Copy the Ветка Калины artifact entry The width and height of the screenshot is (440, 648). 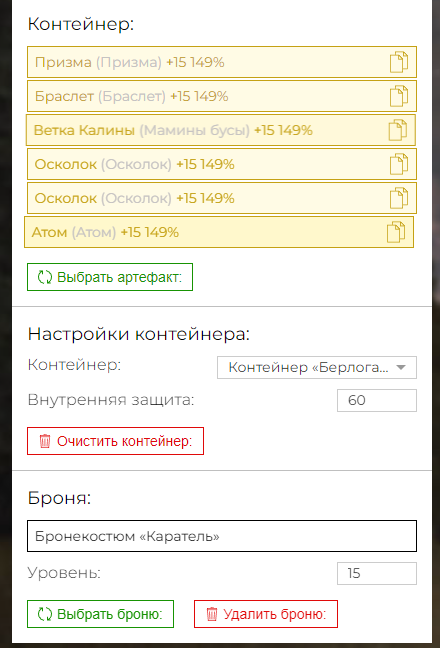tap(397, 130)
